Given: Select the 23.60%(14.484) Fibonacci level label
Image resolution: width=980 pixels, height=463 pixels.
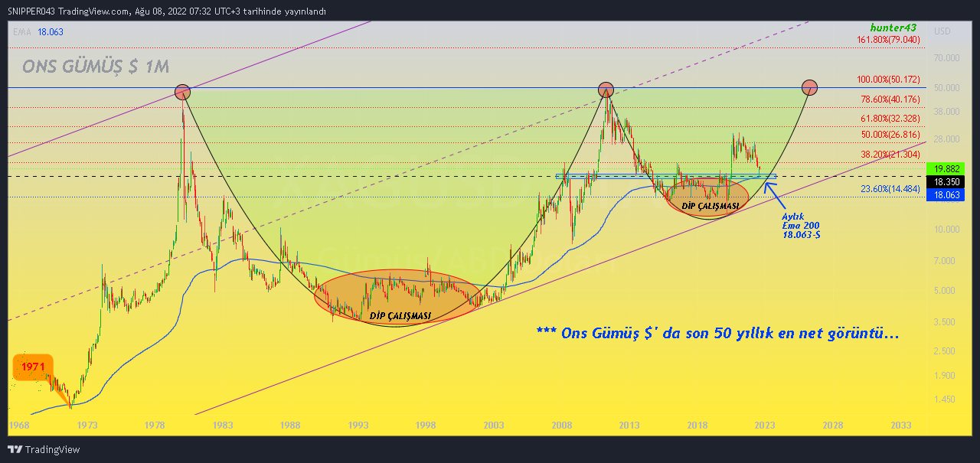Looking at the screenshot, I should 890,189.
